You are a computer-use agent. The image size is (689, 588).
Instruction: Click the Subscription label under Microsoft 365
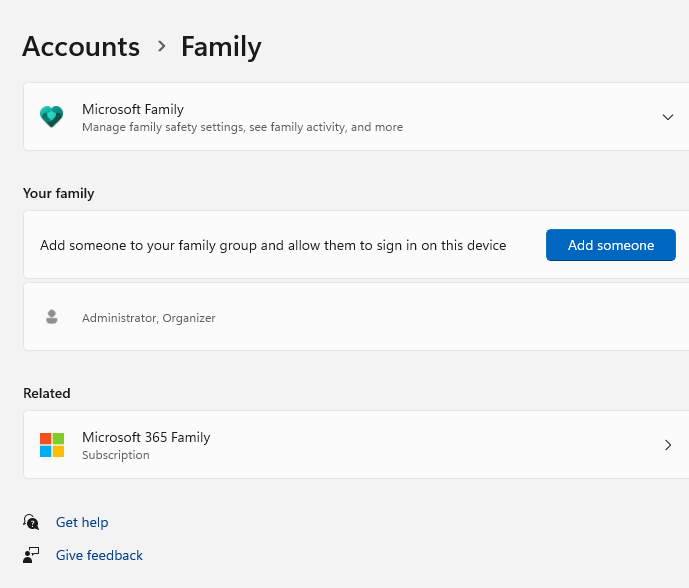(116, 455)
